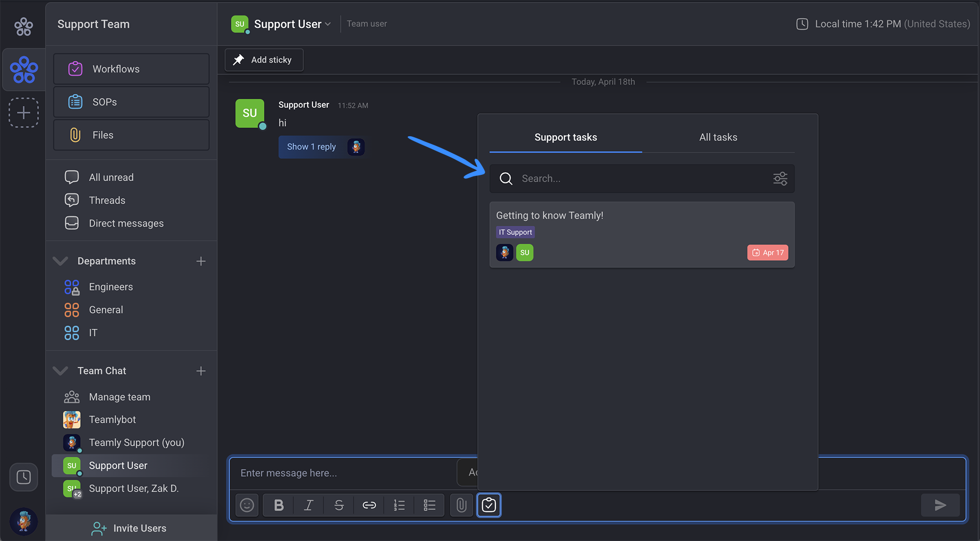
Task: Switch to the All tasks tab
Action: [718, 137]
